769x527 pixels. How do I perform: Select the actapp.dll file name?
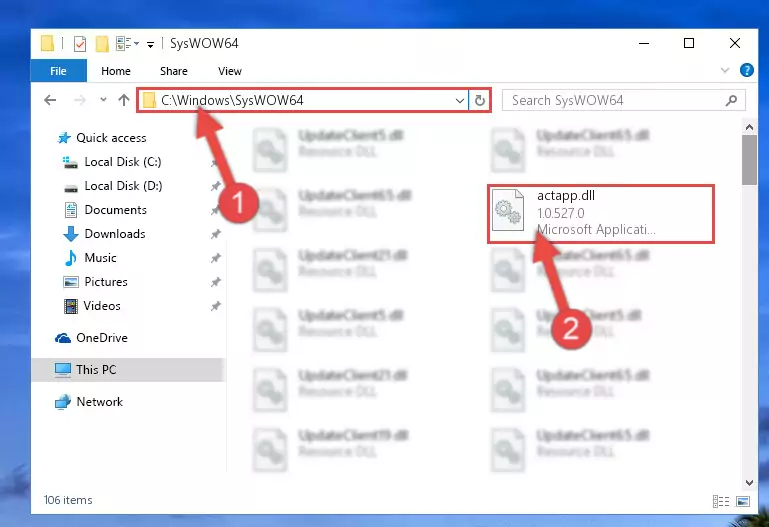(x=566, y=196)
